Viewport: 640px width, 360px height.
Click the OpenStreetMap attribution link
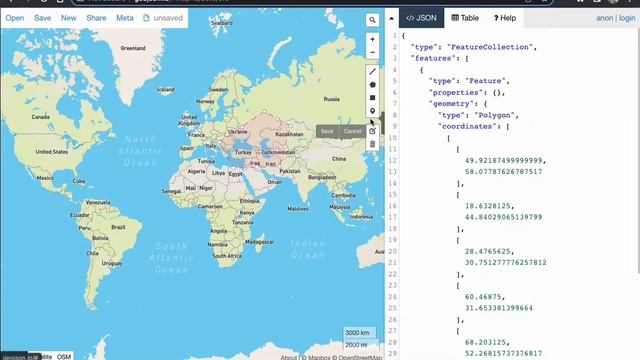click(x=360, y=358)
